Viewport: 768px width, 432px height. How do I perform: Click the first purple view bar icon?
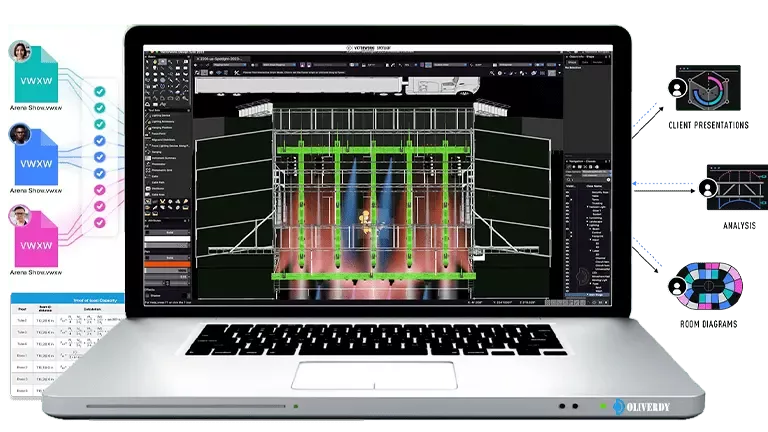click(x=302, y=65)
